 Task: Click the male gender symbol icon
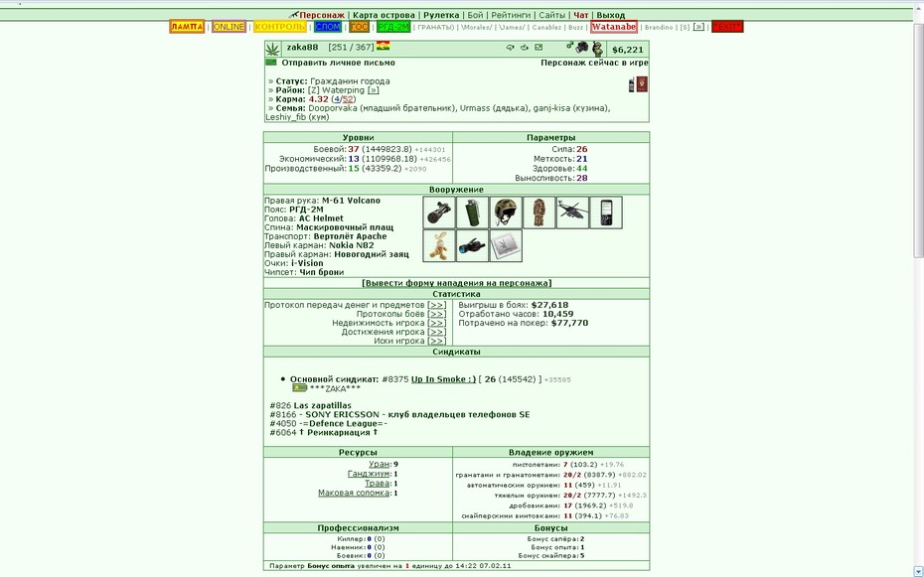click(x=570, y=46)
